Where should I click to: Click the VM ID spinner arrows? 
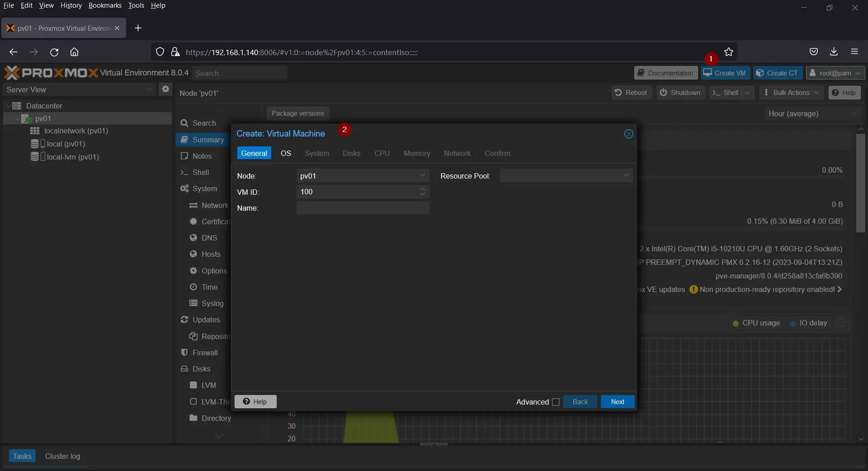pyautogui.click(x=422, y=192)
